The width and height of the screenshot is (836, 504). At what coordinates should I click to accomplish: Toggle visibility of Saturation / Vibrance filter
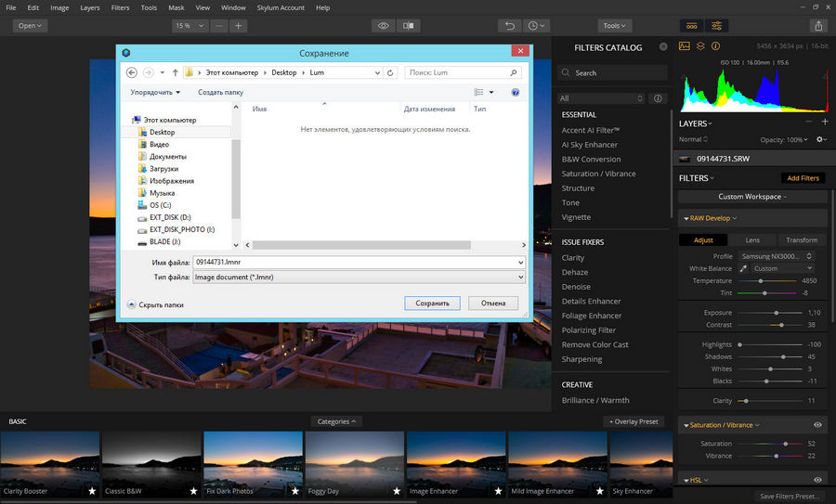(817, 425)
